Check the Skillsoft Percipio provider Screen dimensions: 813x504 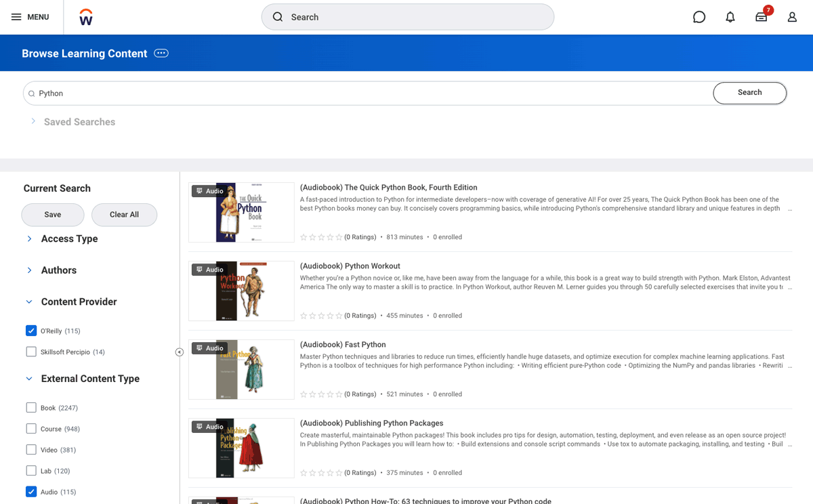(x=31, y=352)
